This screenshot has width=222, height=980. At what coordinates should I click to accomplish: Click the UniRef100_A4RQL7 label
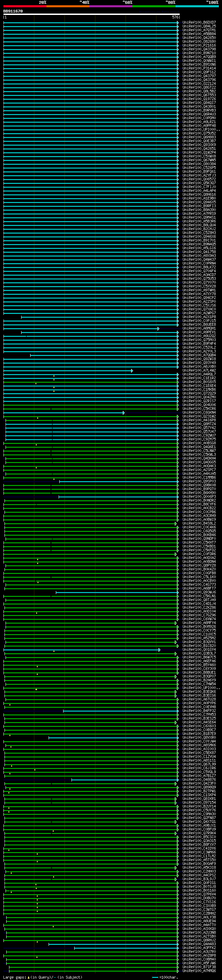(199, 374)
